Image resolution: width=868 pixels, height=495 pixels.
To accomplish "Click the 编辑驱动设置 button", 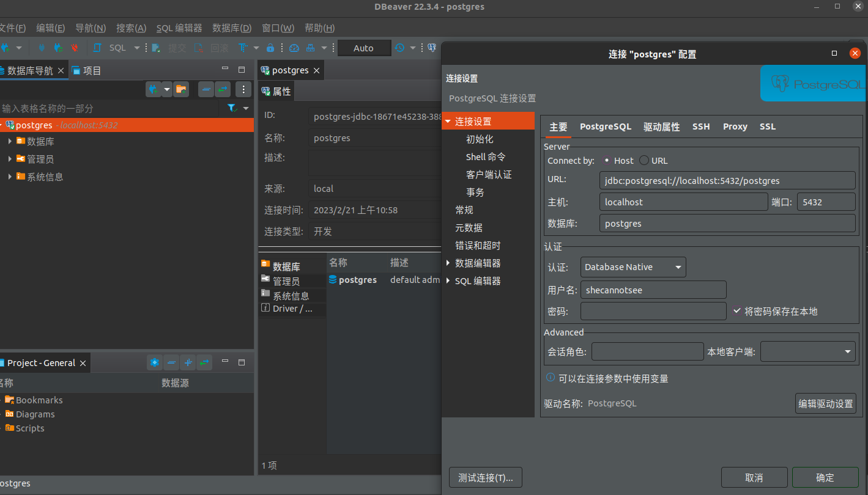I will [x=826, y=403].
